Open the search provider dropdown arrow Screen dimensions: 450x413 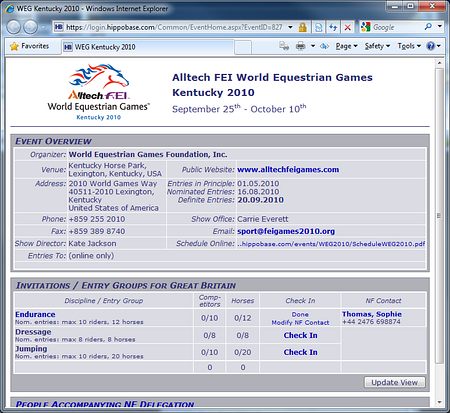[440, 26]
